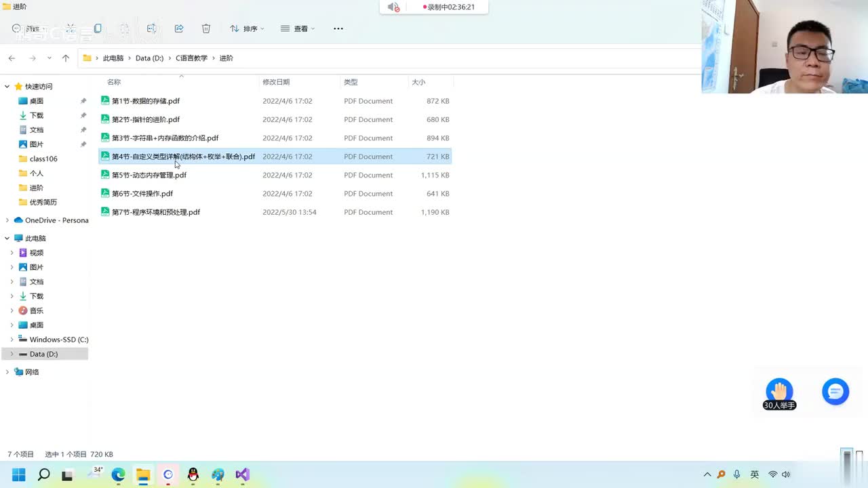
Task: Open the class106 folder in sidebar
Action: pos(43,159)
